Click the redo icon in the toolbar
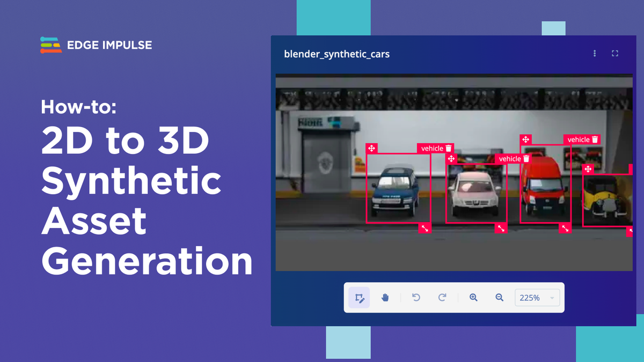Viewport: 644px width, 362px height. 442,297
